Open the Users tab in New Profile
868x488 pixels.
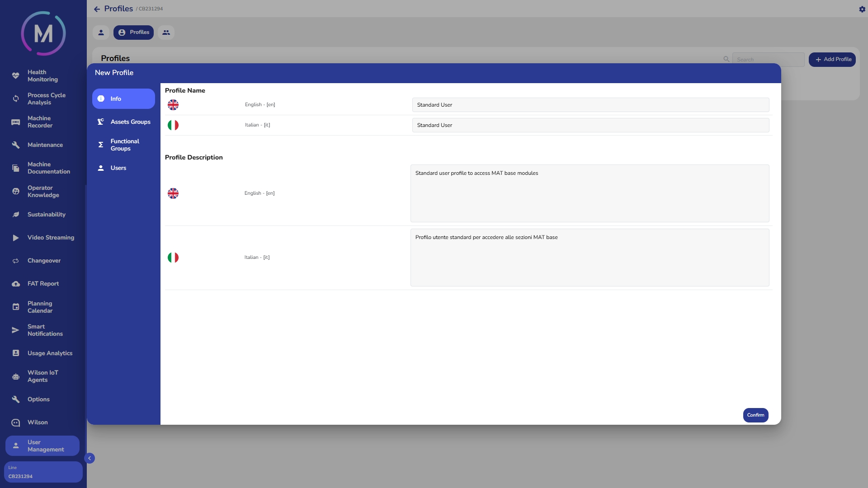118,168
